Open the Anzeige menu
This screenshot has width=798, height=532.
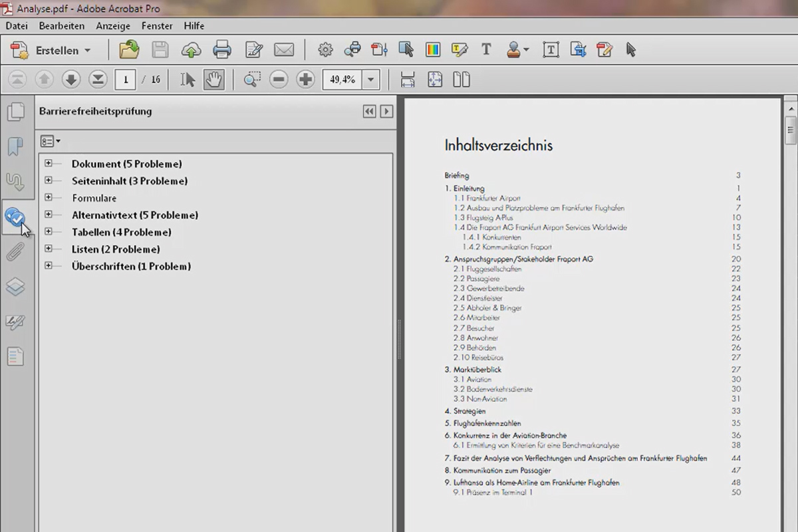113,26
